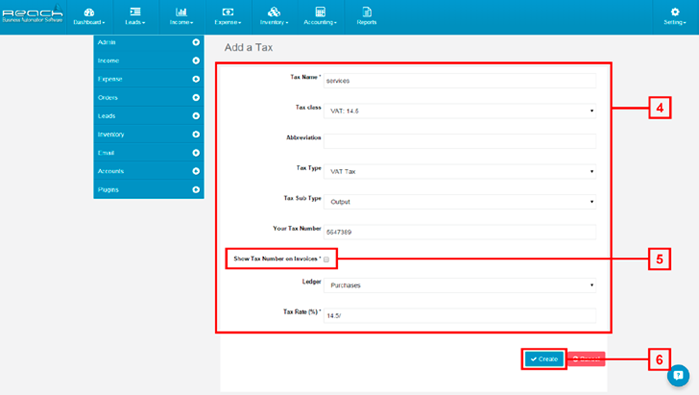Click the Reach logo
This screenshot has width=699, height=395.
[32, 14]
